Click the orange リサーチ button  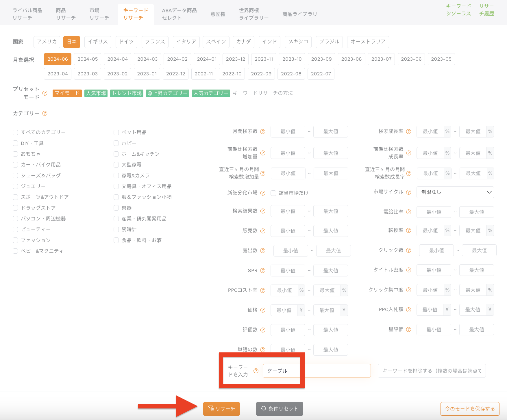[221, 409]
